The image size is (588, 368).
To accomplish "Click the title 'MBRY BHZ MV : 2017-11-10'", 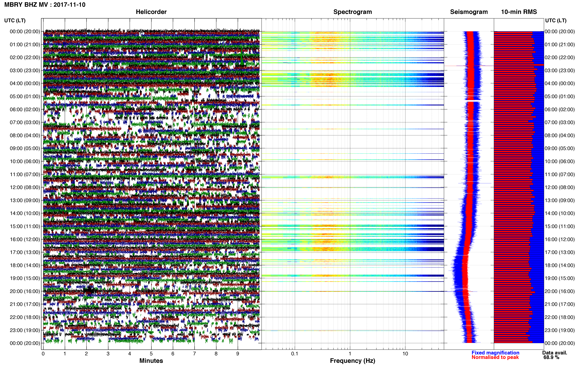I will (x=45, y=5).
